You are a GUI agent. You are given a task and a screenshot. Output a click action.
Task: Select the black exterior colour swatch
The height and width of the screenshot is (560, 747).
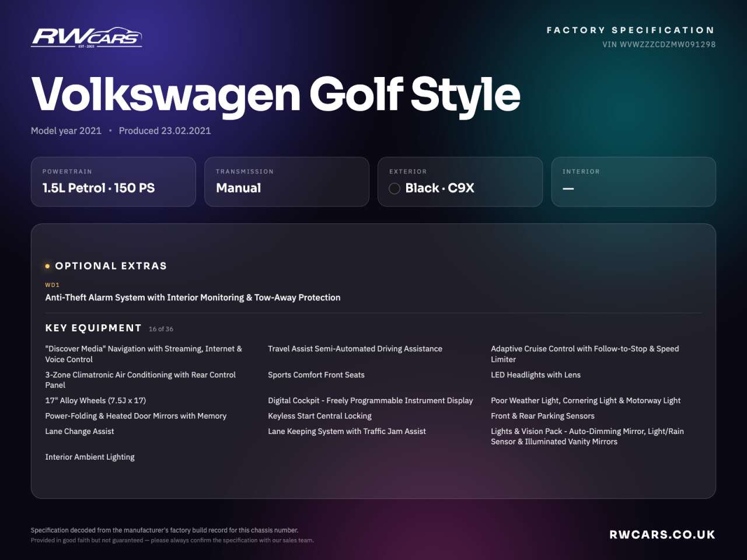tap(395, 188)
